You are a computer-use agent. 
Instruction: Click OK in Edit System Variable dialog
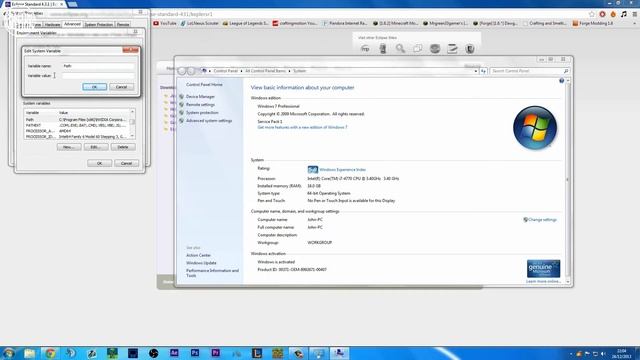(x=94, y=87)
